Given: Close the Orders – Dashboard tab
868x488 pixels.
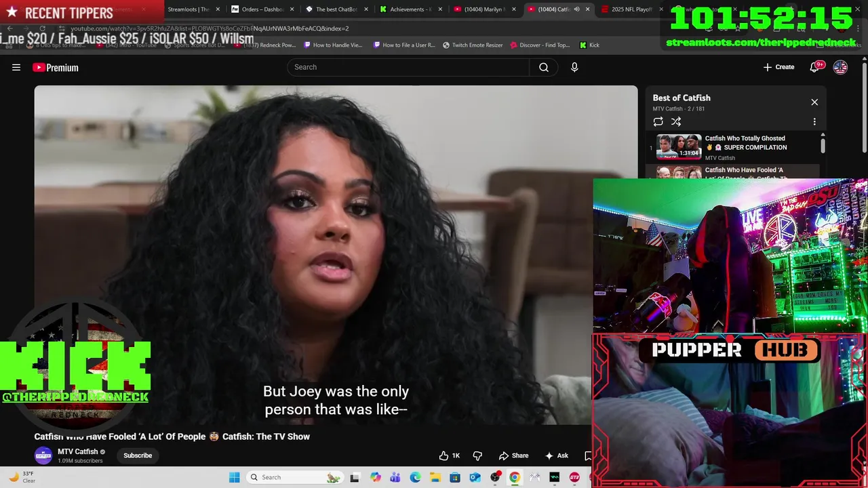Looking at the screenshot, I should click(292, 9).
